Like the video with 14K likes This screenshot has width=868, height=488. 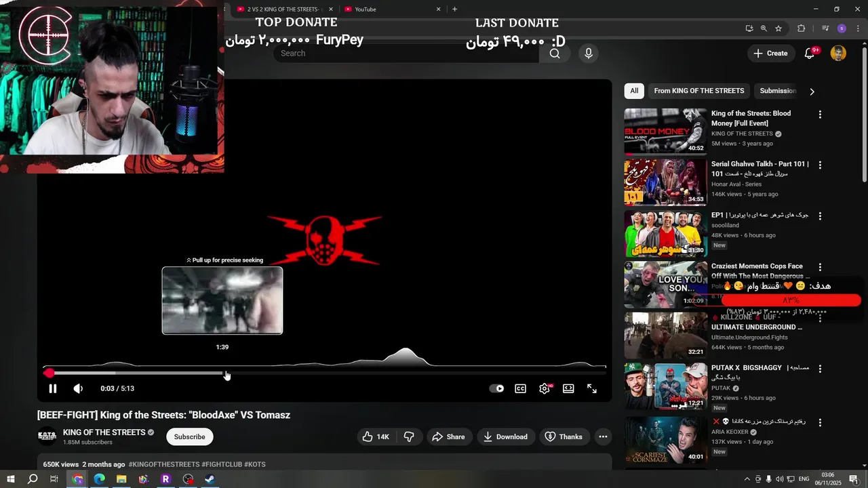point(376,436)
